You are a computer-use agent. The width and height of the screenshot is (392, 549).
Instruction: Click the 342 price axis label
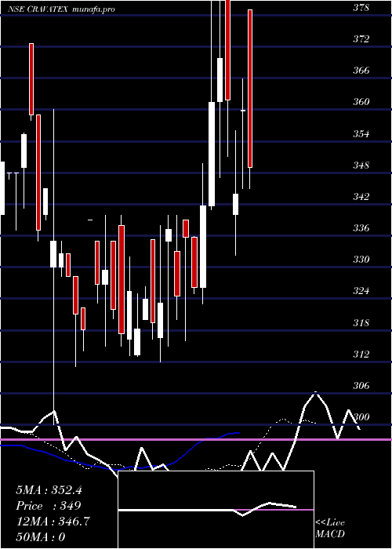[361, 197]
